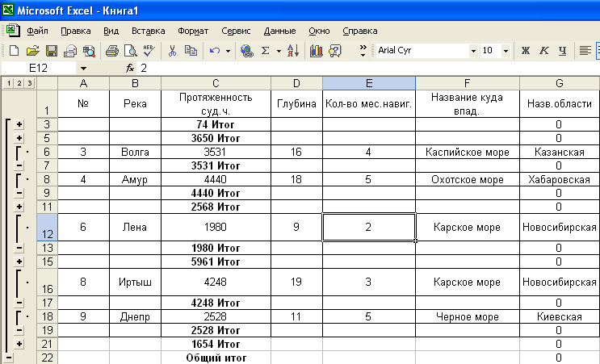Expand the group at row 15
This screenshot has height=364, width=600.
19,262
